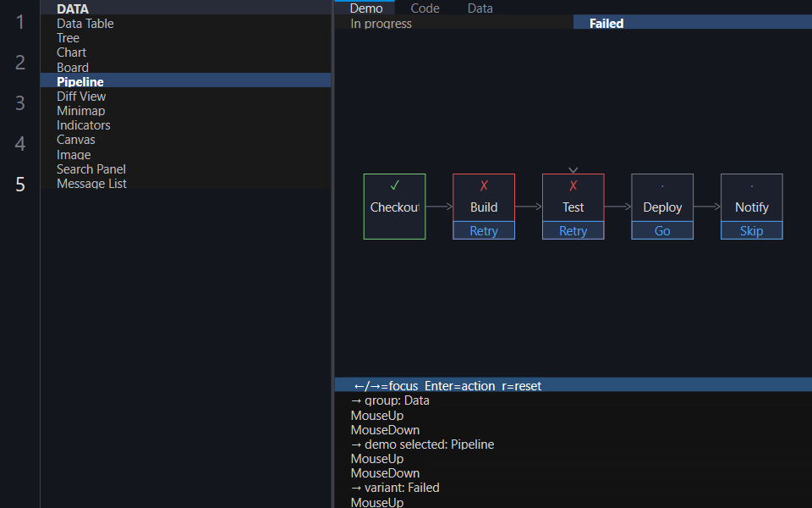
Task: Select the Checkout stage label
Action: (395, 207)
